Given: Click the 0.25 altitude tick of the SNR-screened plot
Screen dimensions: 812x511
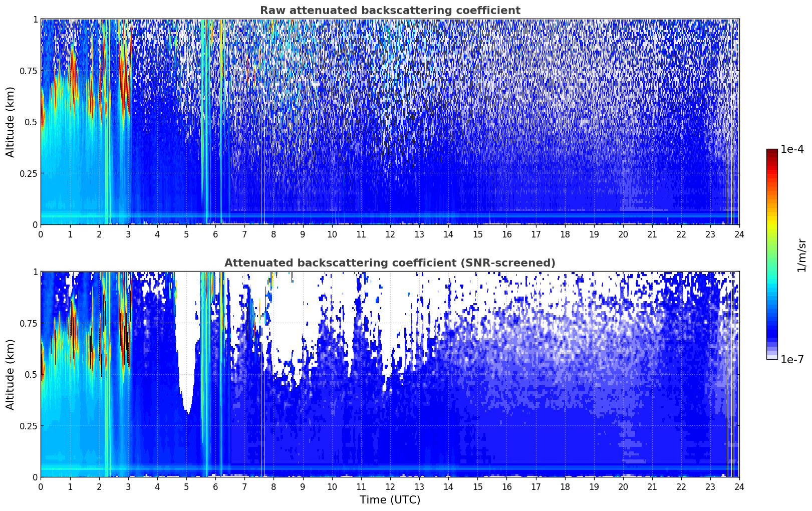Looking at the screenshot, I should 28,426.
